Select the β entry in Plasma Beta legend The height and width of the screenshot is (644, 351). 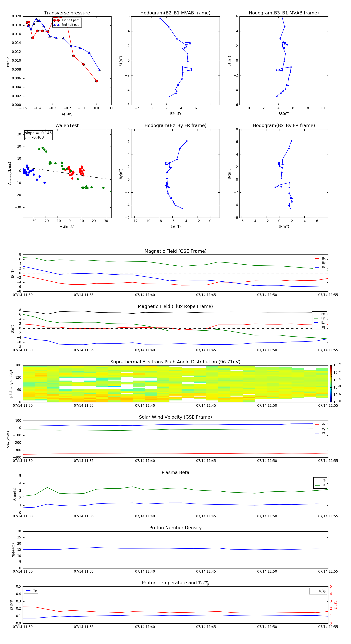click(x=320, y=486)
